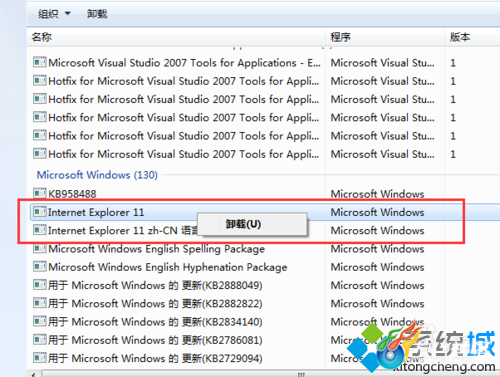Select the update named KB2888049
Screen dimensions: 500x377
tap(155, 286)
